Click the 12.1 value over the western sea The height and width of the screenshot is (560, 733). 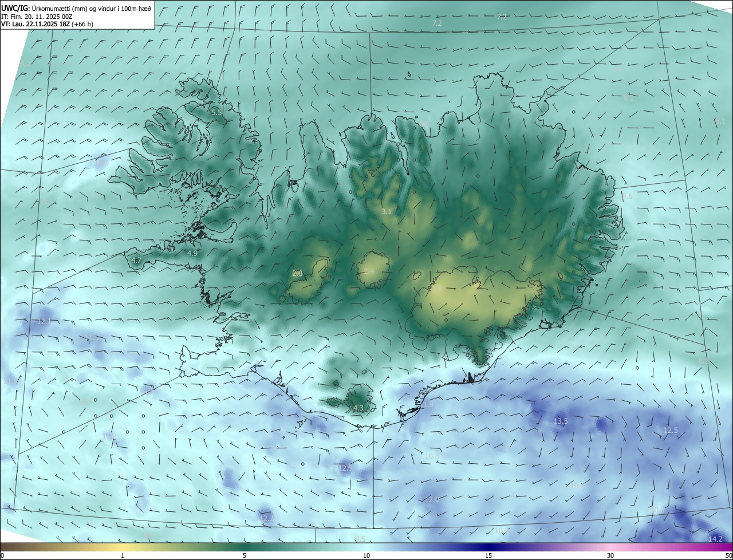pos(44,322)
